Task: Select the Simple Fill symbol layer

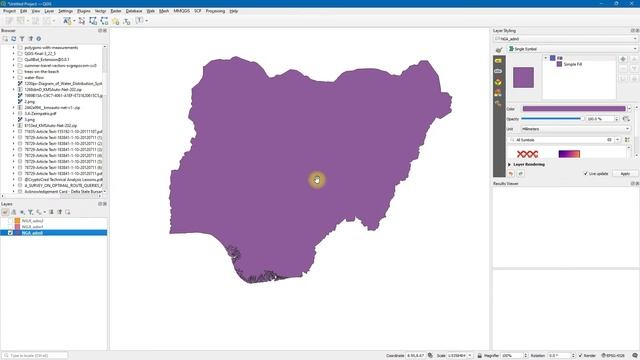Action: 573,64
